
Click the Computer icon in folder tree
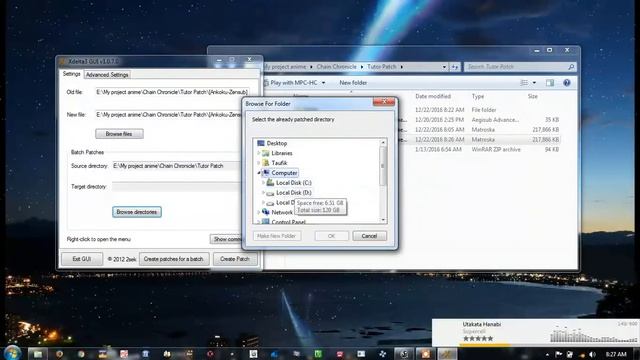(x=266, y=173)
